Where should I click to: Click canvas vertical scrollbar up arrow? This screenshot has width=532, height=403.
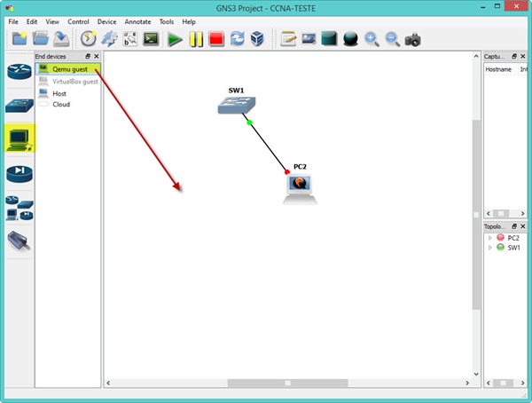click(x=476, y=57)
